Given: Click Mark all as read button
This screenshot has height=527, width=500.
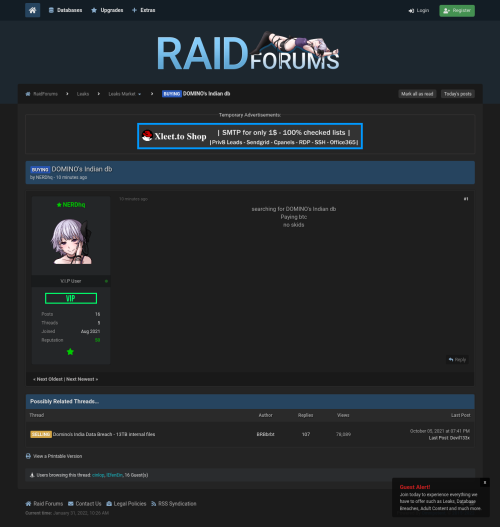Looking at the screenshot, I should click(x=417, y=94).
